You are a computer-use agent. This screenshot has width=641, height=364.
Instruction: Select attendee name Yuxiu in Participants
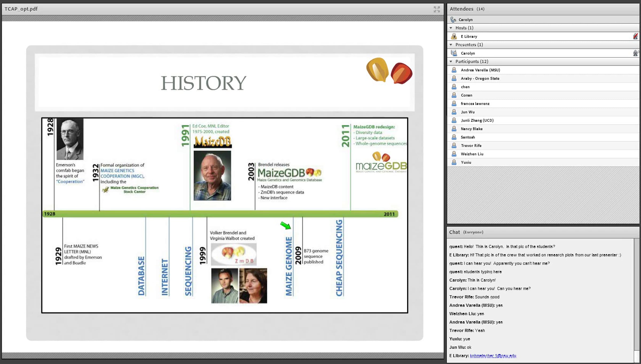pos(466,162)
